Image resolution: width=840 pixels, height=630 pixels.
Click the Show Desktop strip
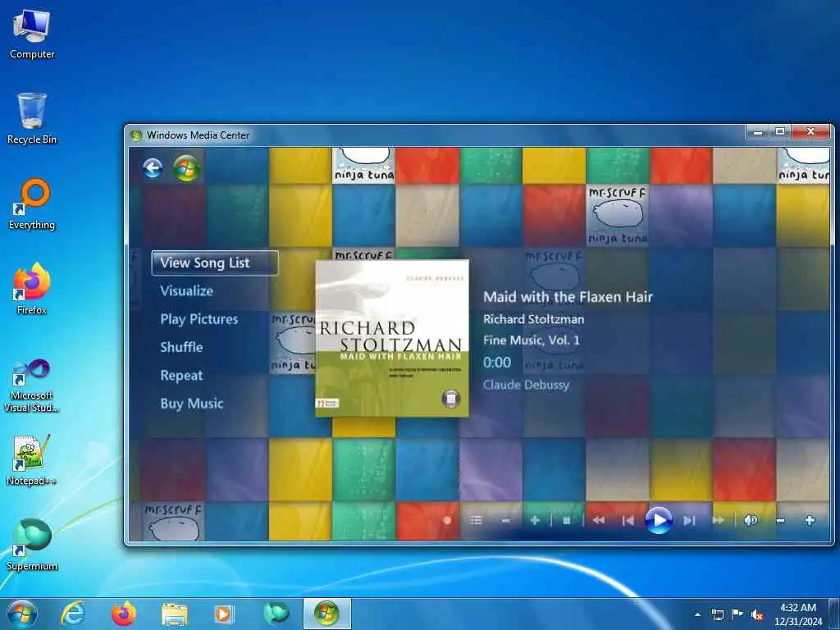coord(835,614)
